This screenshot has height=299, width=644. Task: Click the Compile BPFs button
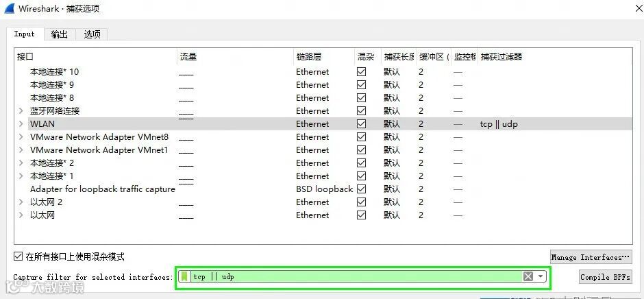pyautogui.click(x=606, y=277)
